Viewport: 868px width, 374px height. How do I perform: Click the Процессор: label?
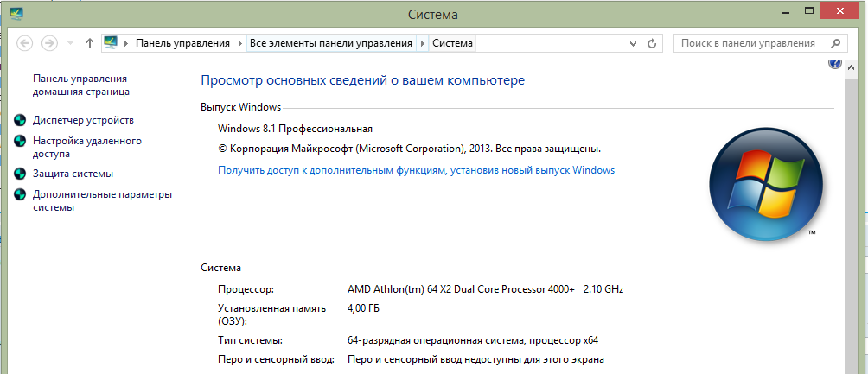[x=246, y=289]
